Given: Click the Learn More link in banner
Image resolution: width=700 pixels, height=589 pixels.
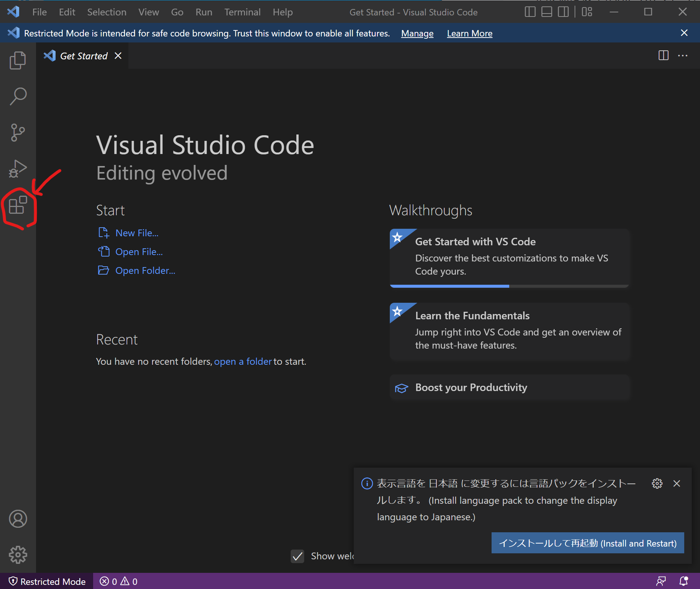Looking at the screenshot, I should click(469, 33).
